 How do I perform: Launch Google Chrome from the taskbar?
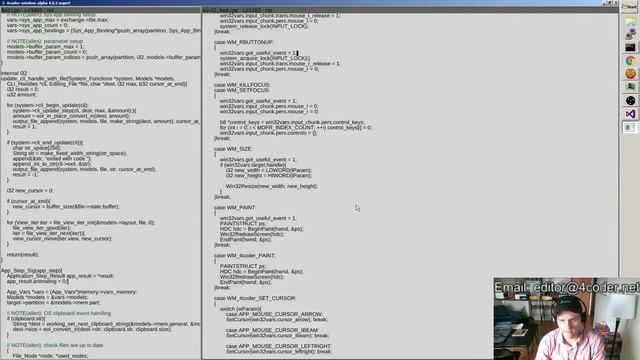tap(630, 61)
